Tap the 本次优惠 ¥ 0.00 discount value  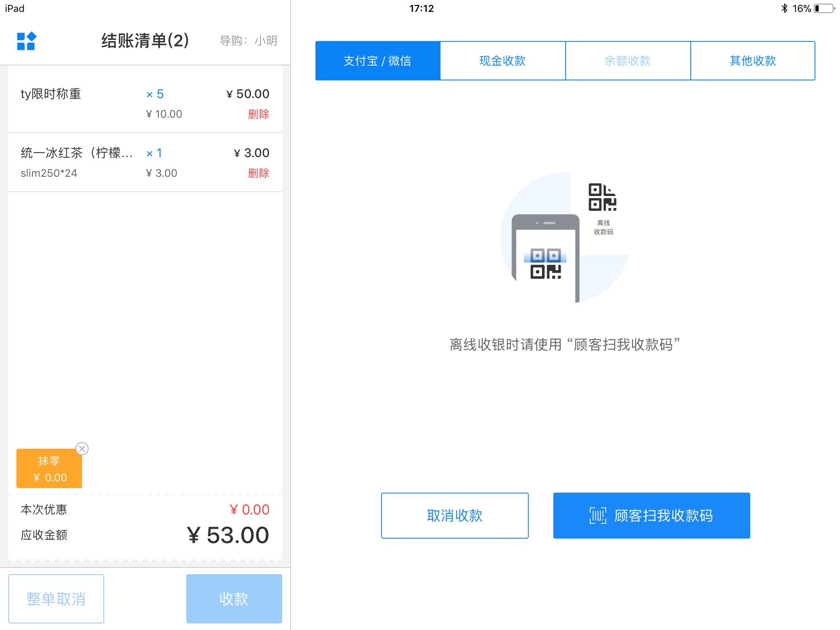point(249,509)
